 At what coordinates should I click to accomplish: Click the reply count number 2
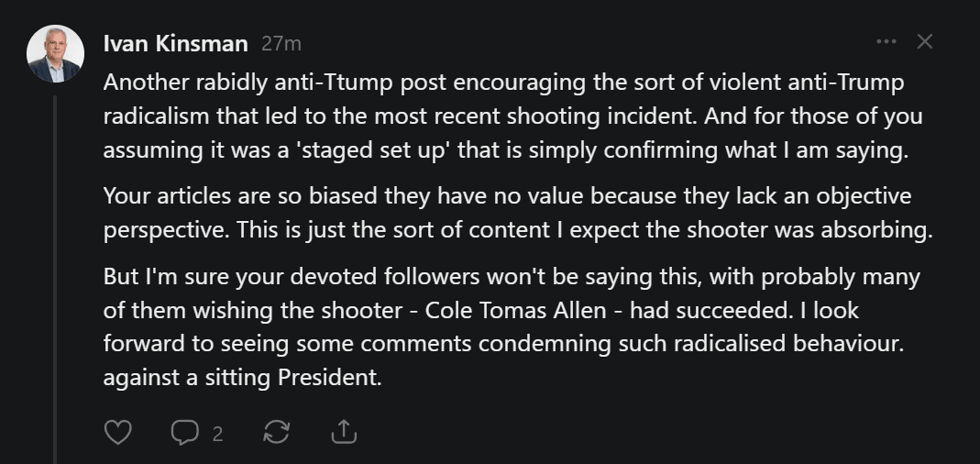pos(217,434)
